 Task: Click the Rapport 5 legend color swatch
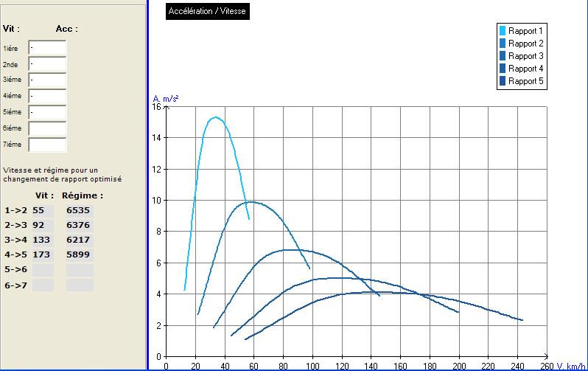tap(503, 80)
